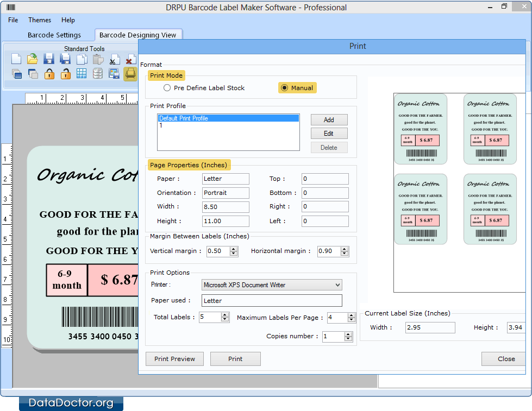Open the Themes menu

[39, 20]
